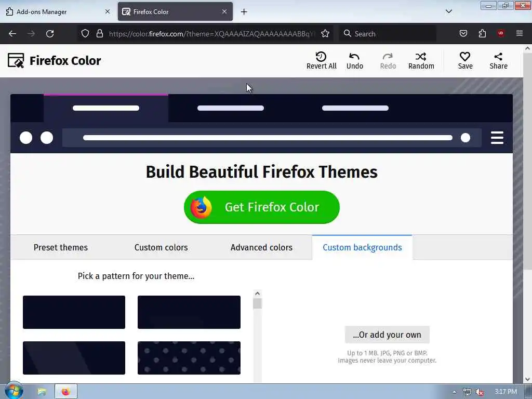Click the preview's second tab
This screenshot has width=532, height=399.
click(x=231, y=108)
